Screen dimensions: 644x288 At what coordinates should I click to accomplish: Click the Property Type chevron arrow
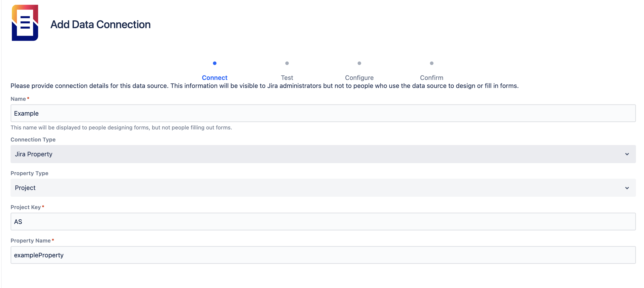coord(627,188)
